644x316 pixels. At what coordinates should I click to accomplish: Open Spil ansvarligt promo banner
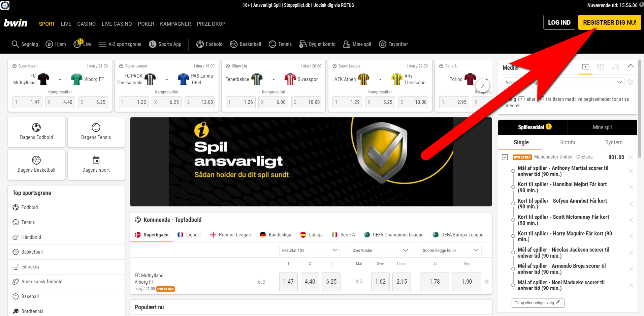[x=311, y=162]
